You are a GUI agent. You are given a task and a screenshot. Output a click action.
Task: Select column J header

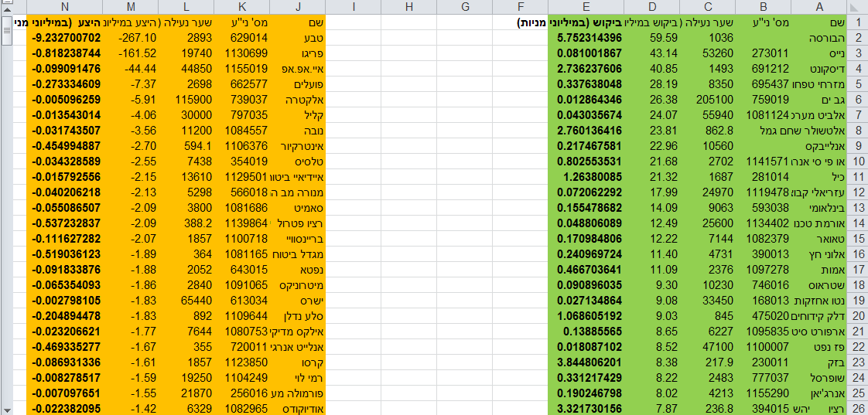298,7
